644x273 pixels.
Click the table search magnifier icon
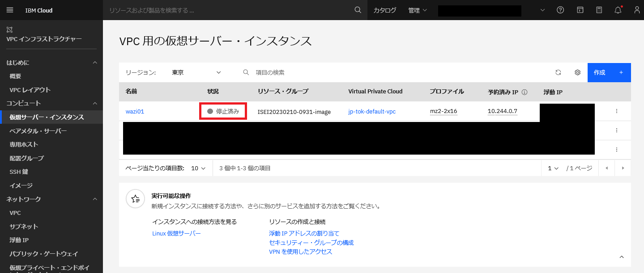(x=246, y=72)
